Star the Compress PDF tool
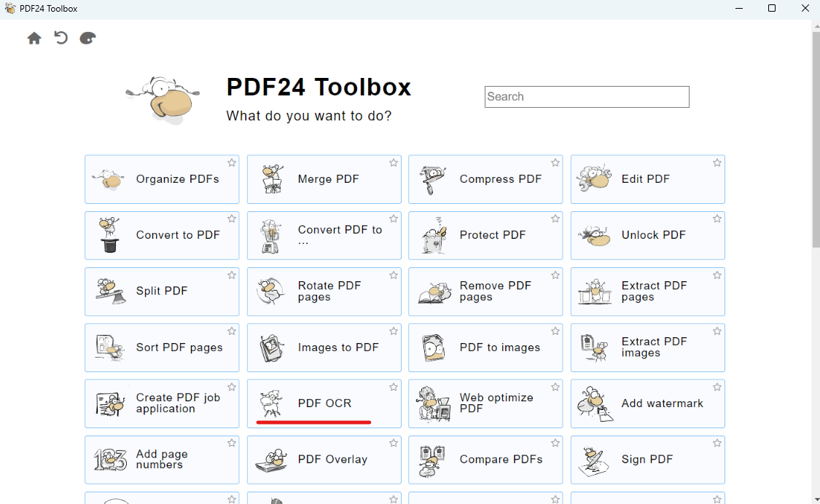 [555, 163]
